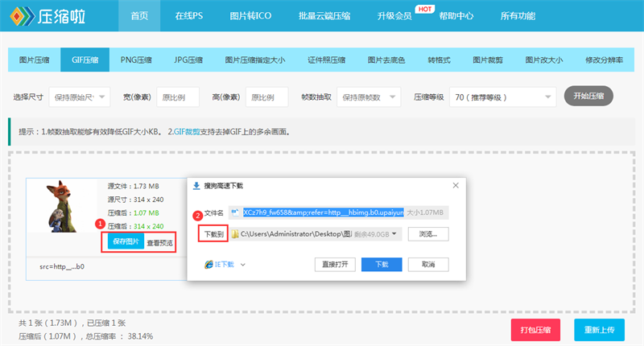Open 在线PS from the top navigation
Viewport: 644px width, 346px height.
[x=189, y=16]
